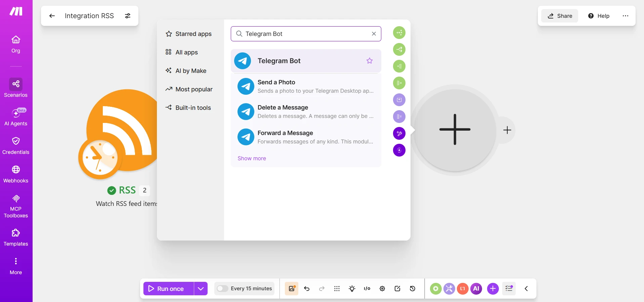Click the Share button
The image size is (644, 302).
pos(560,16)
